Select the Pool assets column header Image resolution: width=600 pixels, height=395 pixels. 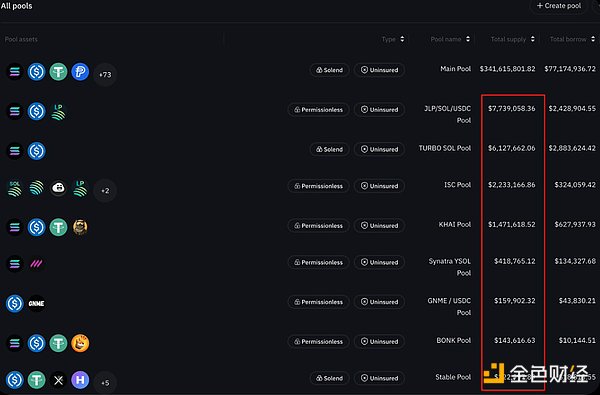(21, 39)
